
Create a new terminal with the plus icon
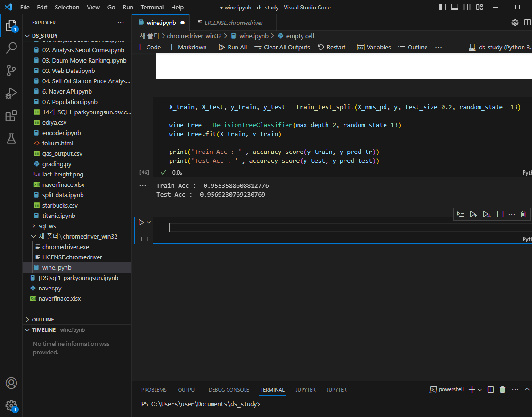click(x=472, y=390)
